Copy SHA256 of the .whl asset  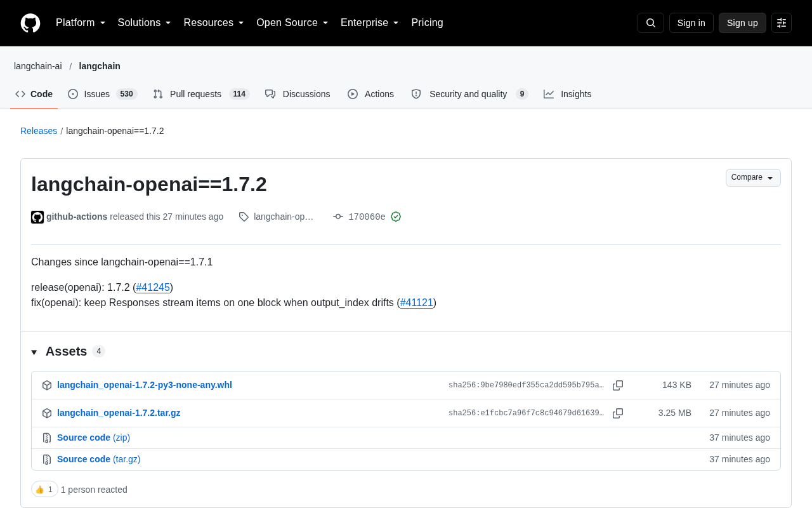click(x=618, y=385)
